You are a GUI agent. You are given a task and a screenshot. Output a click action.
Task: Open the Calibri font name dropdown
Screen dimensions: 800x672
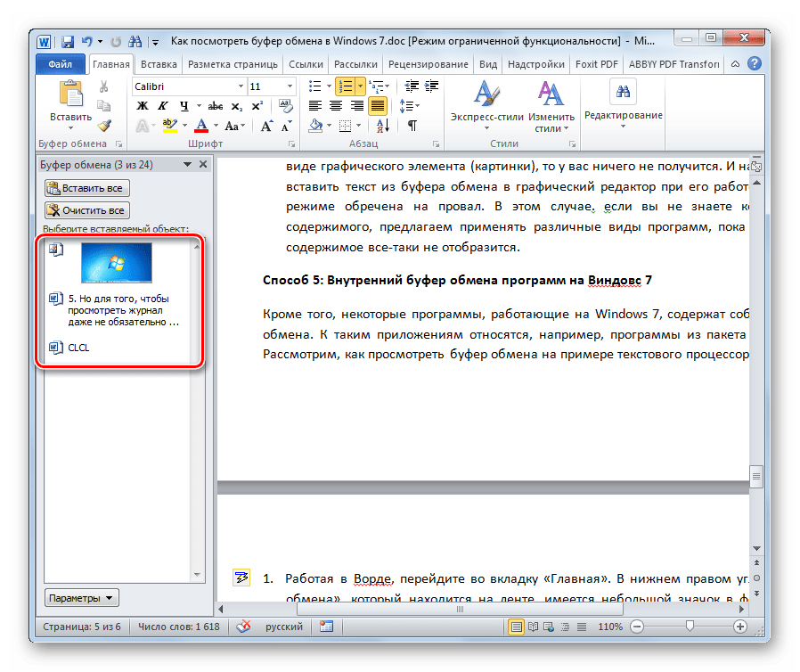pos(241,86)
